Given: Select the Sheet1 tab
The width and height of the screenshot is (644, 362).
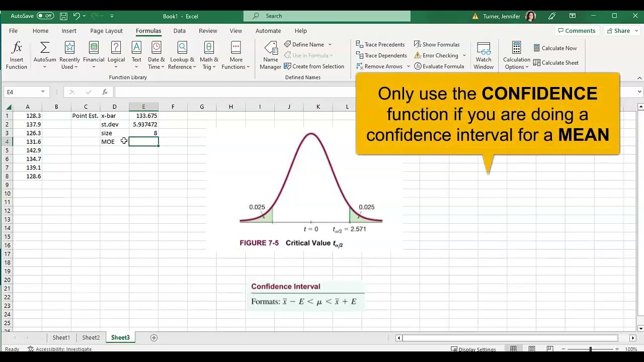Looking at the screenshot, I should (x=61, y=338).
